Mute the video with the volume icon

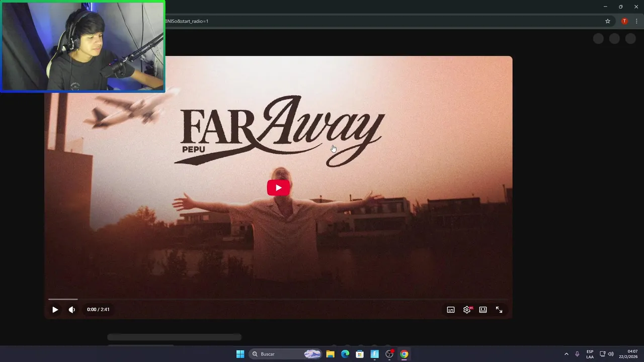(x=72, y=310)
